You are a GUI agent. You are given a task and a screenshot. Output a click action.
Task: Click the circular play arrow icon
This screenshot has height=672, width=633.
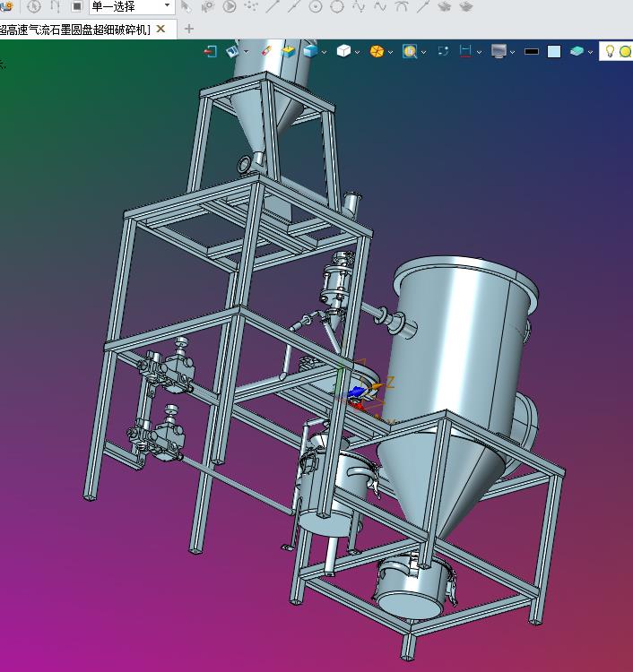[230, 6]
